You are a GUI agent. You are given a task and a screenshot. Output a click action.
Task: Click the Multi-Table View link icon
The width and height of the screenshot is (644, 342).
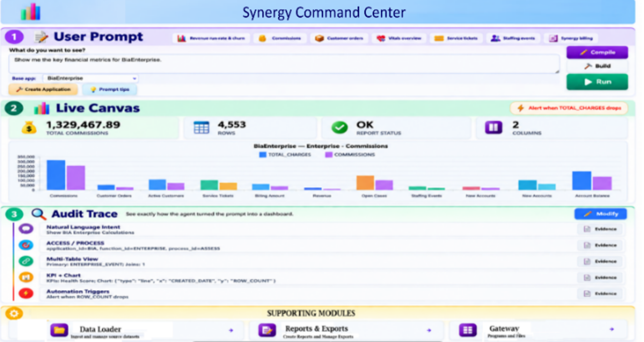pyautogui.click(x=26, y=261)
